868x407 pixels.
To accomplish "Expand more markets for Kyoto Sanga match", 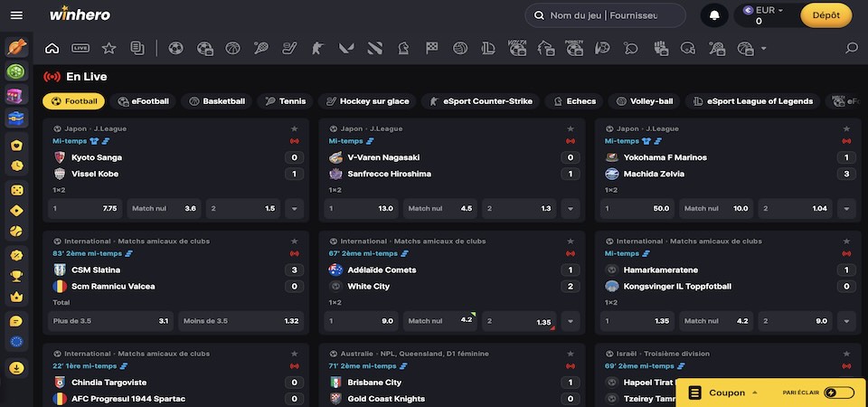I will (294, 209).
